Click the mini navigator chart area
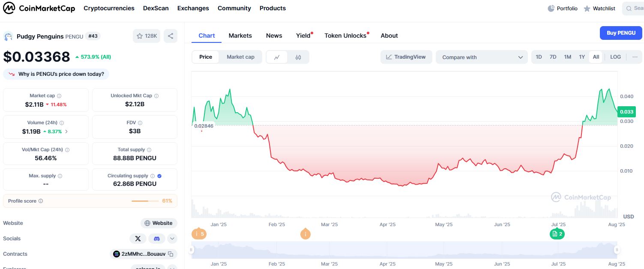Viewport: 644px width, 269px height. coord(404,250)
